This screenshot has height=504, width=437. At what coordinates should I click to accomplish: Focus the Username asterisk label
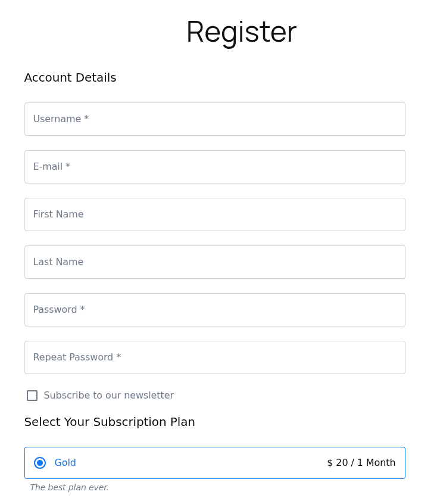[x=86, y=119]
